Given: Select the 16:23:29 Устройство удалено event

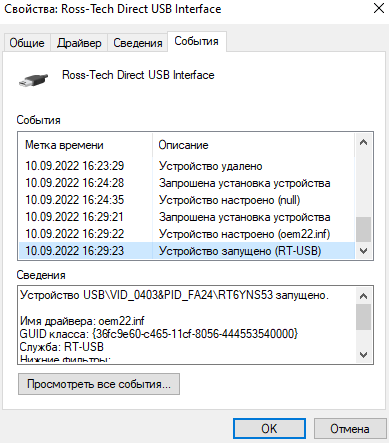Looking at the screenshot, I should tap(187, 166).
